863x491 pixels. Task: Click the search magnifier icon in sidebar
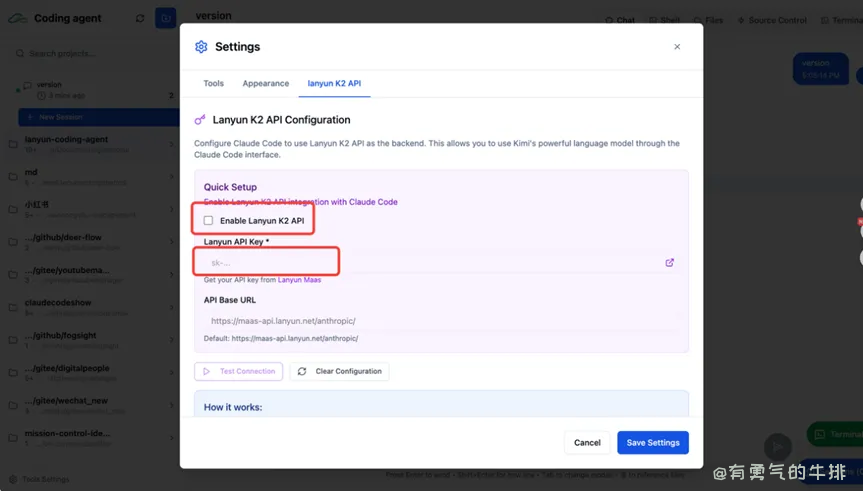(20, 53)
